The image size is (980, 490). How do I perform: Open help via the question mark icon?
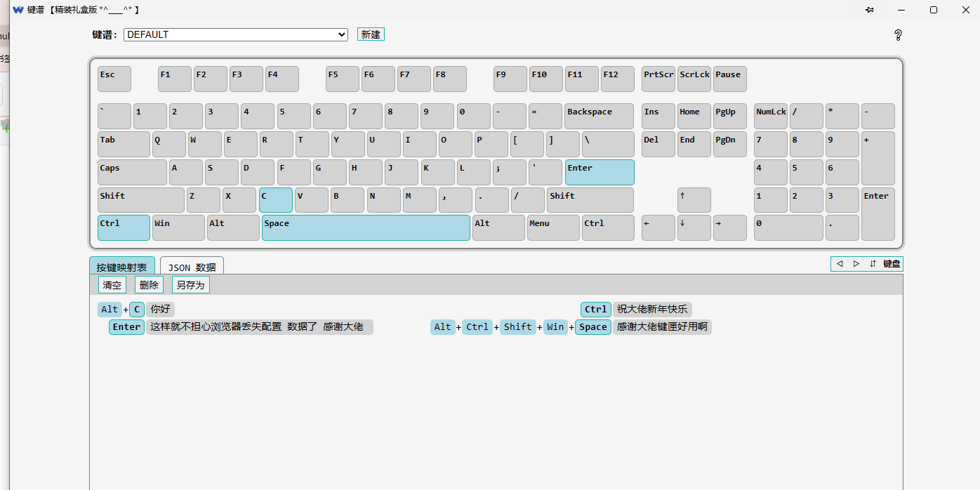coord(897,35)
